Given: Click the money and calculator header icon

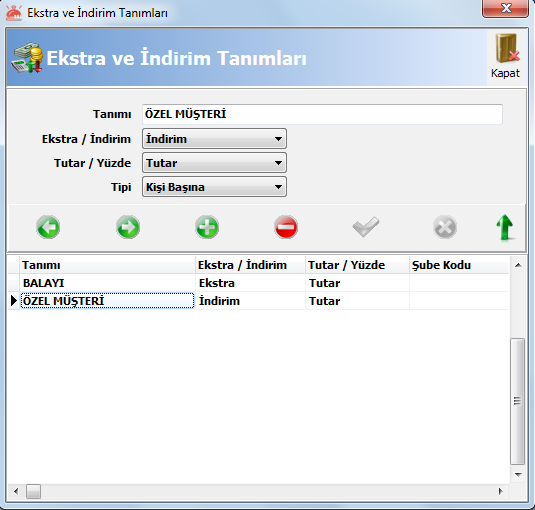Looking at the screenshot, I should [27, 58].
